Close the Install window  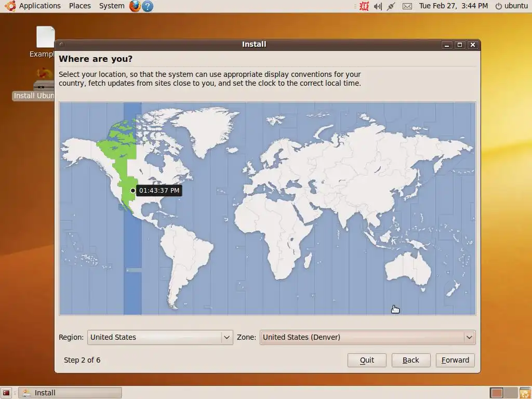pyautogui.click(x=473, y=45)
